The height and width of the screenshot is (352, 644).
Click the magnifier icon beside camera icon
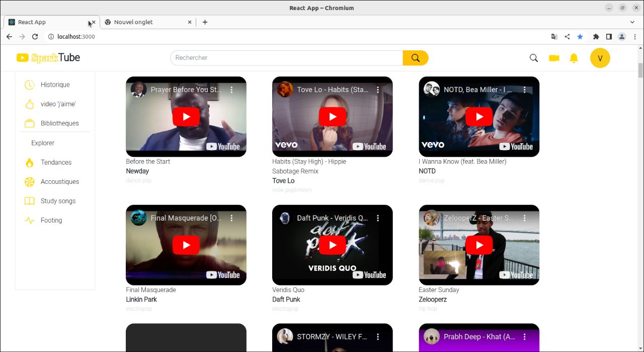coord(534,58)
